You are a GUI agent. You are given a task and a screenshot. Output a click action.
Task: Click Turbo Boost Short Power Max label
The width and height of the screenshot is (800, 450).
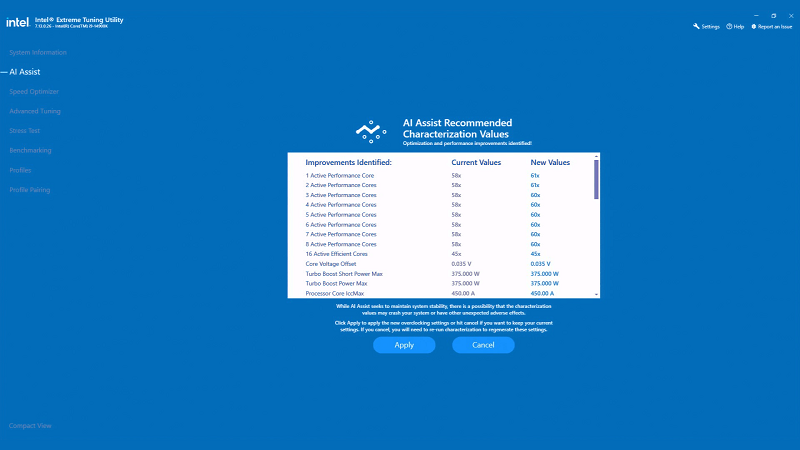tap(344, 273)
